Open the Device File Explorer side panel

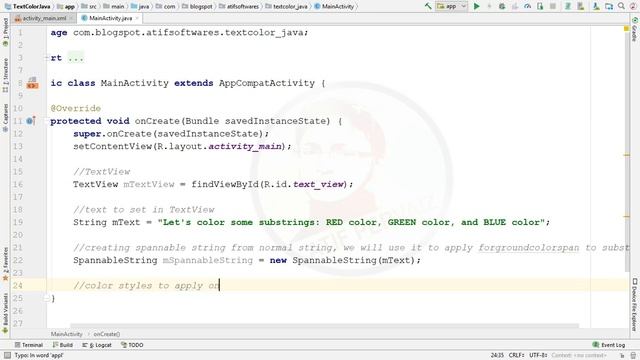tap(635, 304)
